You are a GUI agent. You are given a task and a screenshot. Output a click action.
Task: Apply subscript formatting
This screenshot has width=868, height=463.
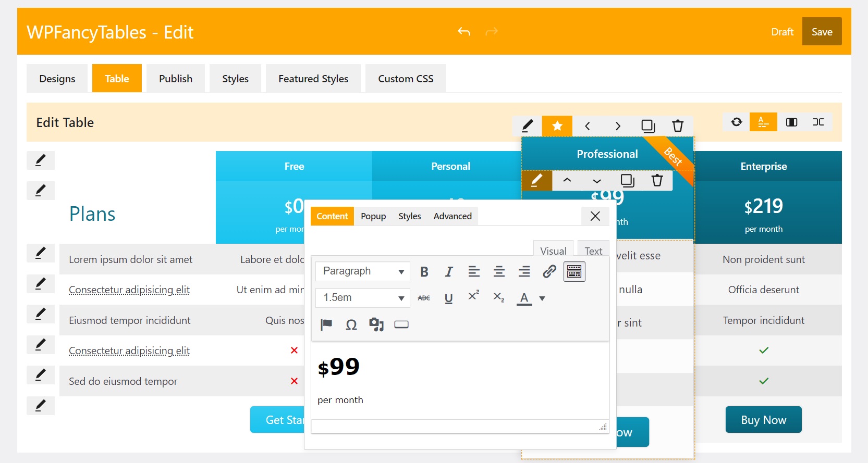pyautogui.click(x=499, y=298)
